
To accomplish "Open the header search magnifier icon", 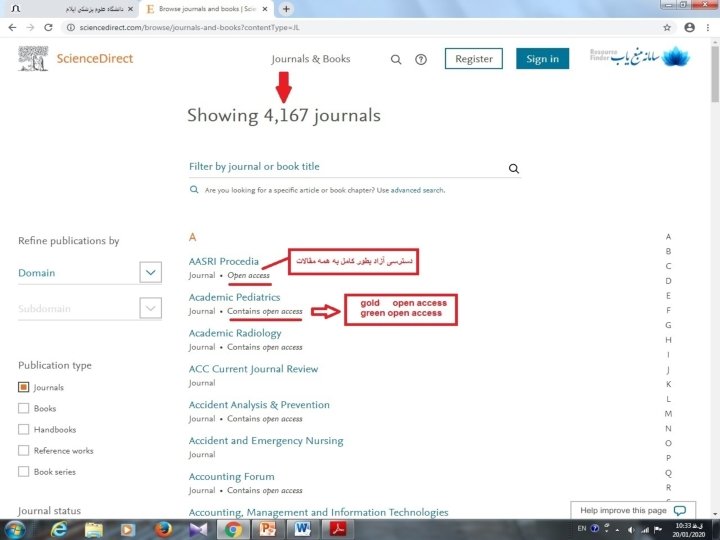I will coord(396,59).
